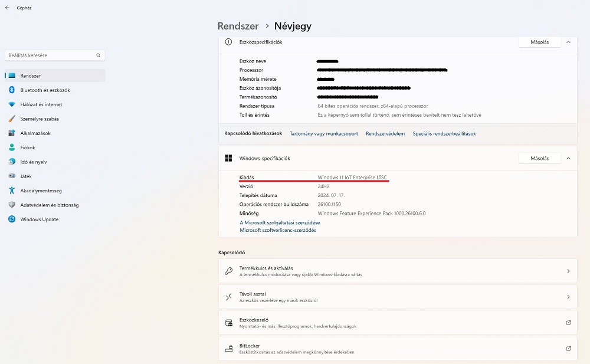Click the info icon beside Eszközspecifikációk
The height and width of the screenshot is (364, 590).
[x=228, y=42]
